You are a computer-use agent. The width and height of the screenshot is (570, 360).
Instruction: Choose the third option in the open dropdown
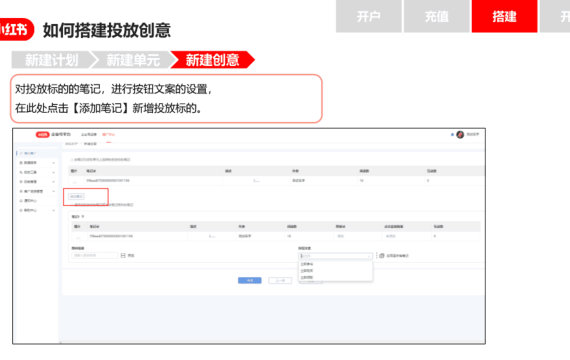335,277
